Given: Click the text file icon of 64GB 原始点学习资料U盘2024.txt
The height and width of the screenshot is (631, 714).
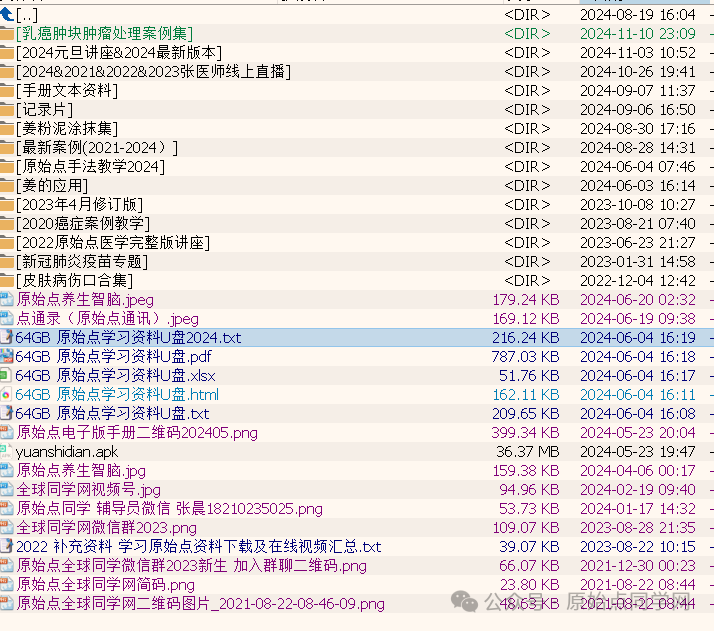Looking at the screenshot, I should [7, 338].
